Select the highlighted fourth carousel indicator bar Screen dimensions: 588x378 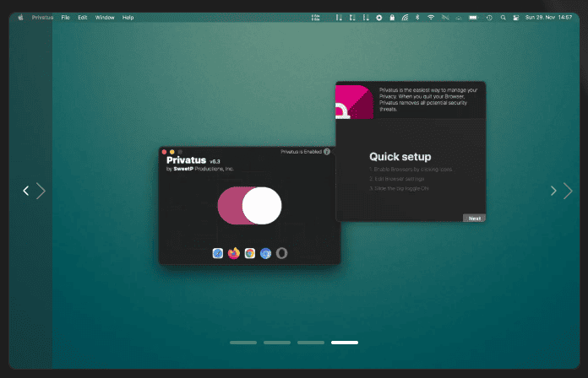tap(345, 343)
